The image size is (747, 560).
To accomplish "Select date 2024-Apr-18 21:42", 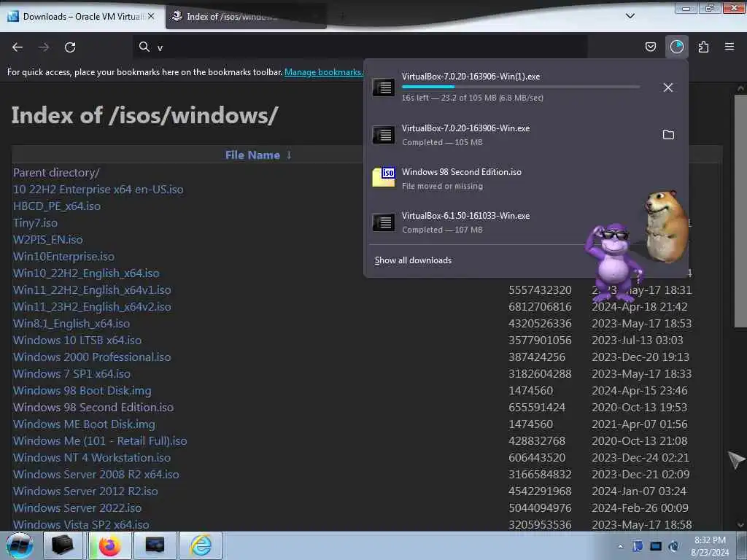I will 639,307.
